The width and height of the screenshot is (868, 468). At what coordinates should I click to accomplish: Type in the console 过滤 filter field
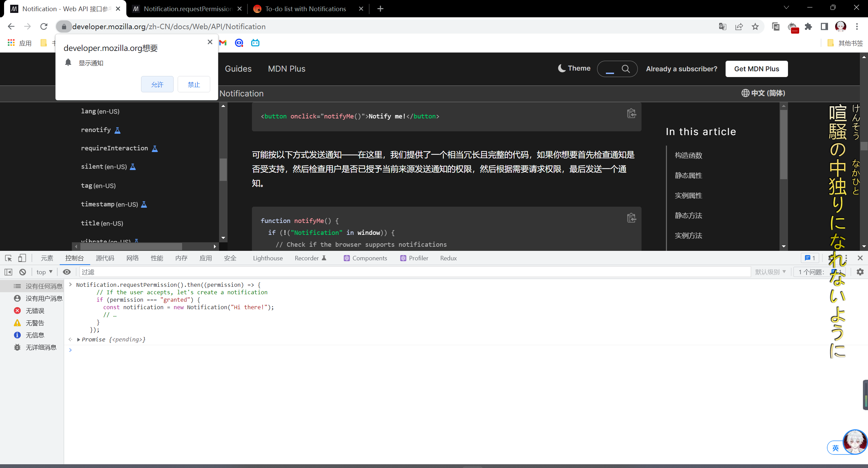[x=237, y=272]
